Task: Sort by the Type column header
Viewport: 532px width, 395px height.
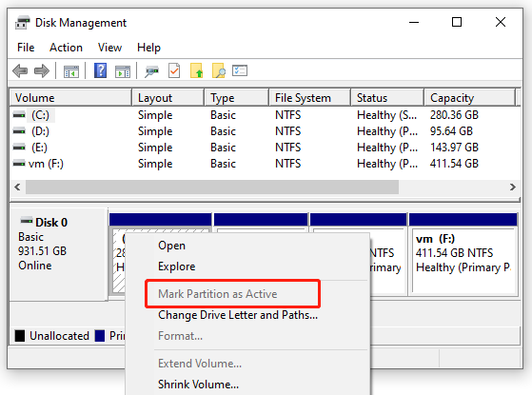Action: 237,98
